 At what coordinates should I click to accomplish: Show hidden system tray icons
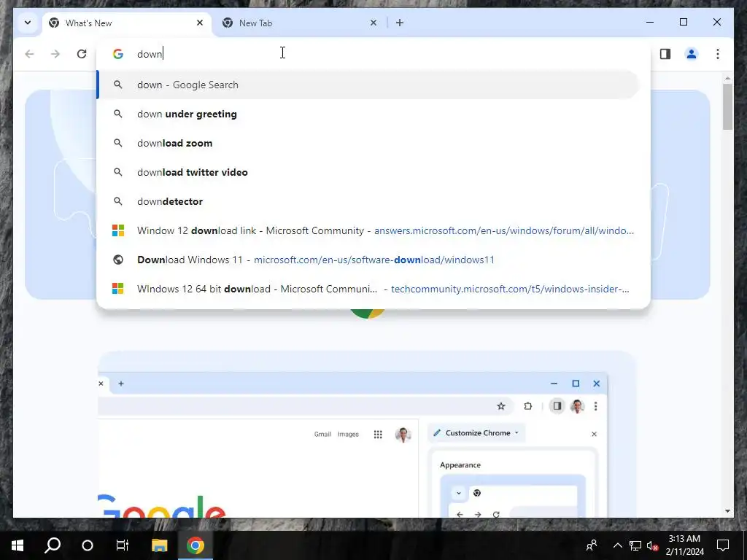pos(617,545)
